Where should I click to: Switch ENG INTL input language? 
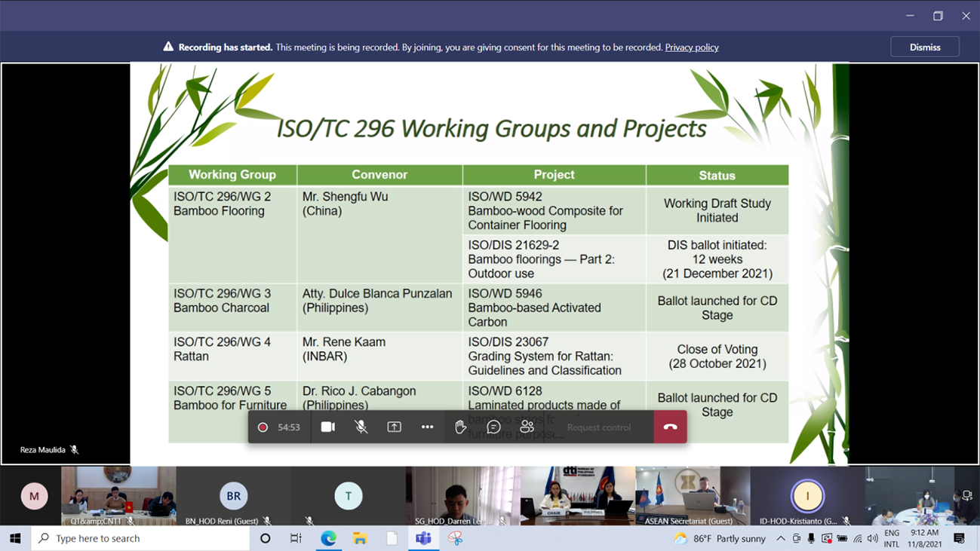pyautogui.click(x=892, y=538)
